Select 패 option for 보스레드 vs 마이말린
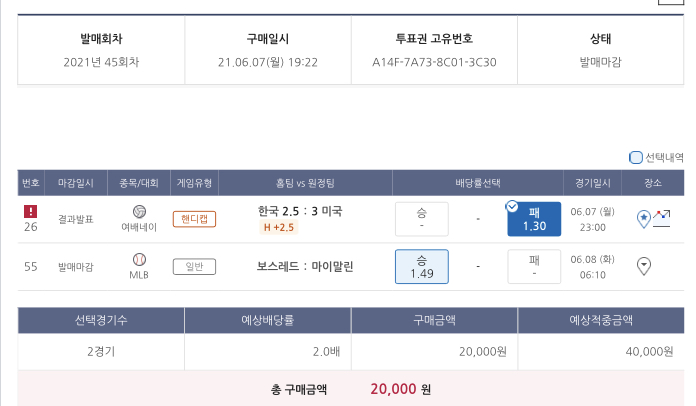 coord(534,266)
